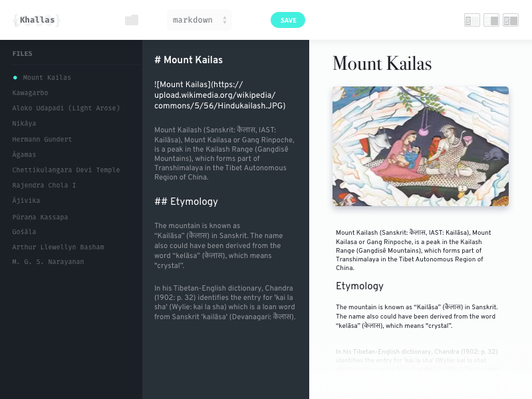The height and width of the screenshot is (399, 532).
Task: Open the folder icon in header
Action: coord(132,20)
